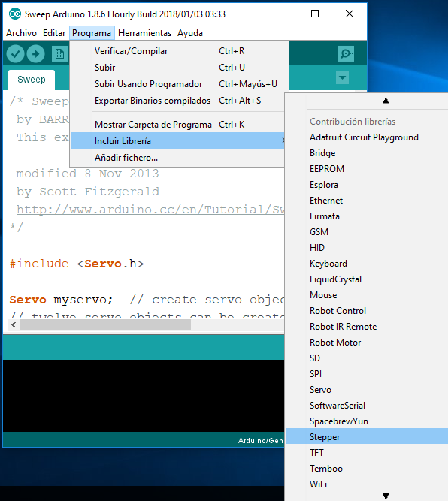Open the Serial Monitor magnifier icon
Image resolution: width=448 pixels, height=501 pixels.
(x=346, y=53)
